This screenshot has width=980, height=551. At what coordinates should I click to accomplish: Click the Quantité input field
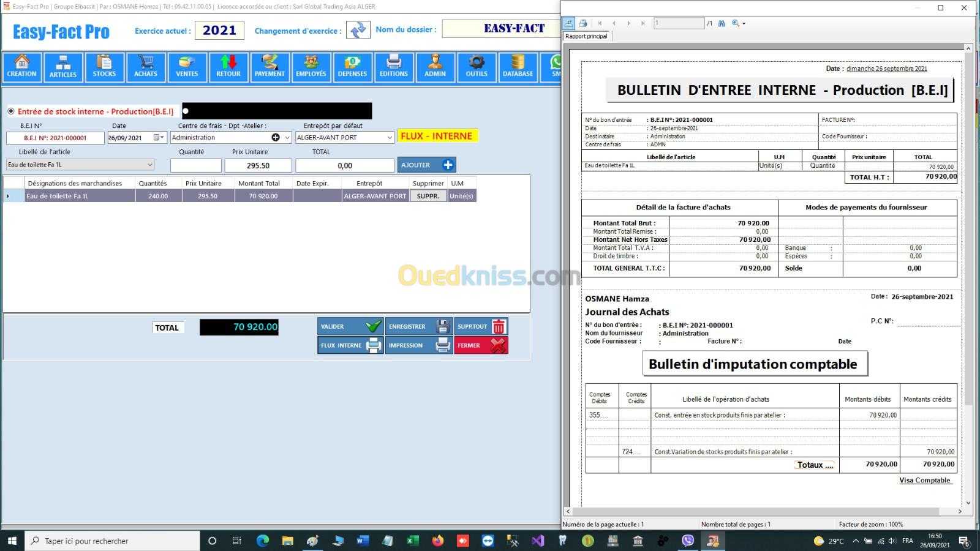click(x=195, y=165)
